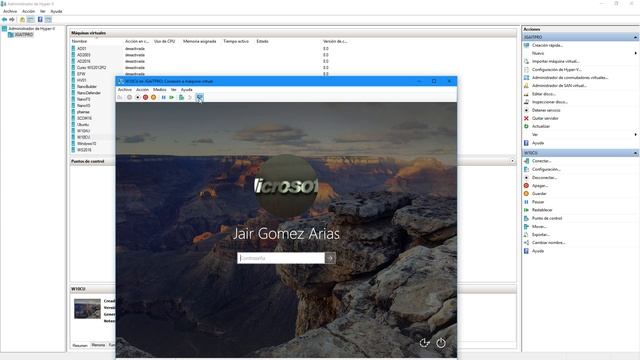Open Acción menu in Hyper-V Manager window
The width and height of the screenshot is (640, 360).
point(28,11)
